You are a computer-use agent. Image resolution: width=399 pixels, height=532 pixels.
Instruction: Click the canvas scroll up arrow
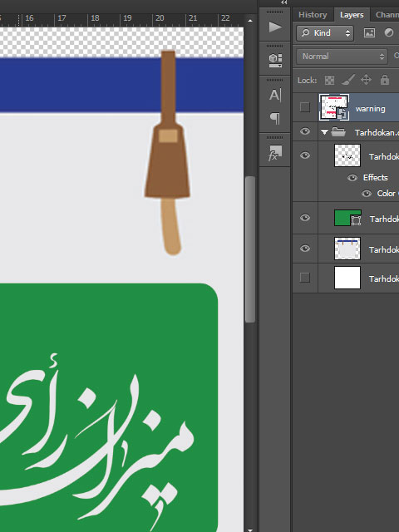250,21
